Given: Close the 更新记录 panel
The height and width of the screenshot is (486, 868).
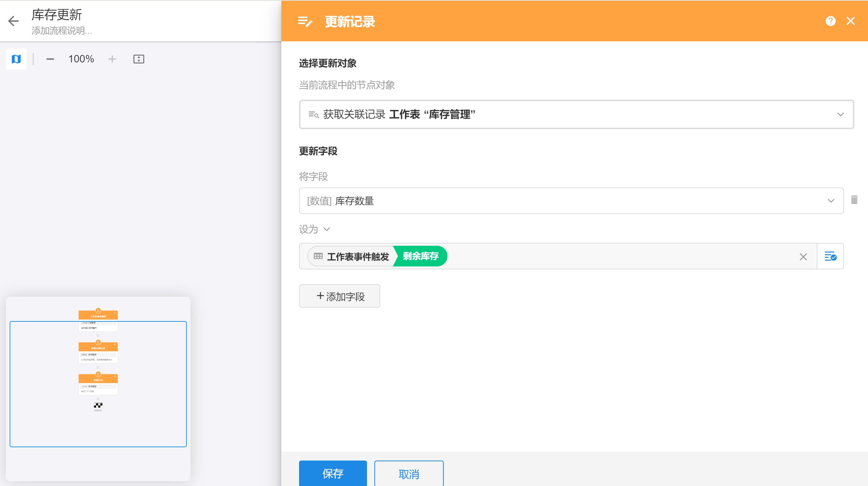Looking at the screenshot, I should click(x=851, y=21).
